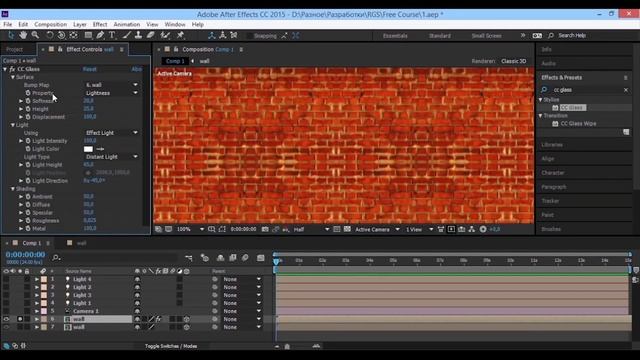The width and height of the screenshot is (640, 360).
Task: Select the Eraser tool
Action: (151, 36)
